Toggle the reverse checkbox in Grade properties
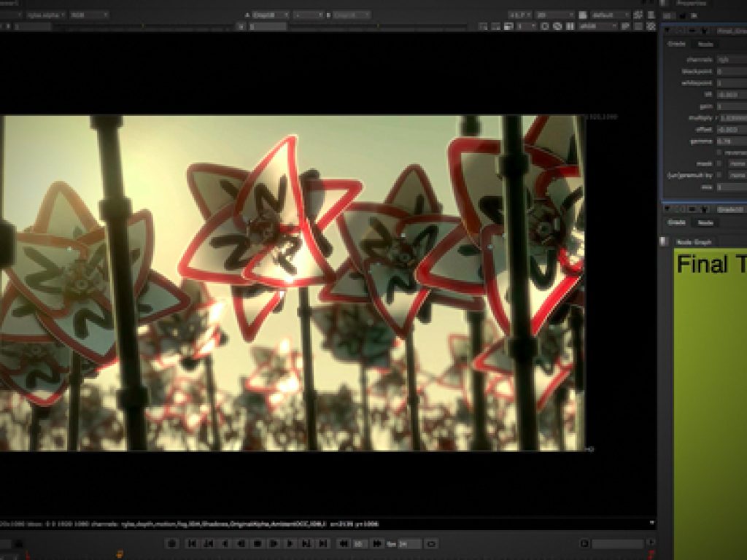This screenshot has height=560, width=747. click(719, 152)
